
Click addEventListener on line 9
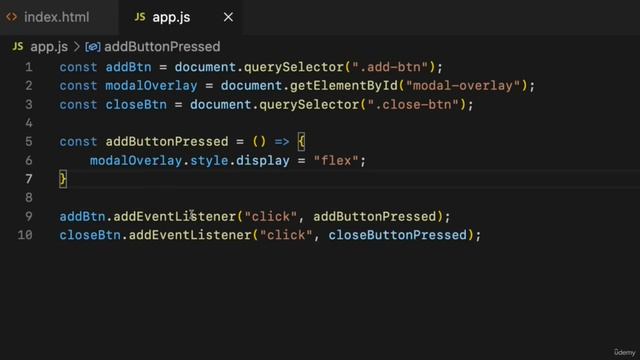[175, 216]
